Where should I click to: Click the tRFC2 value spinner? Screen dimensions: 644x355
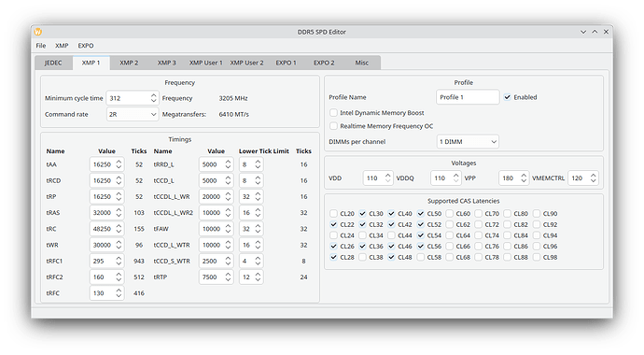click(x=106, y=277)
